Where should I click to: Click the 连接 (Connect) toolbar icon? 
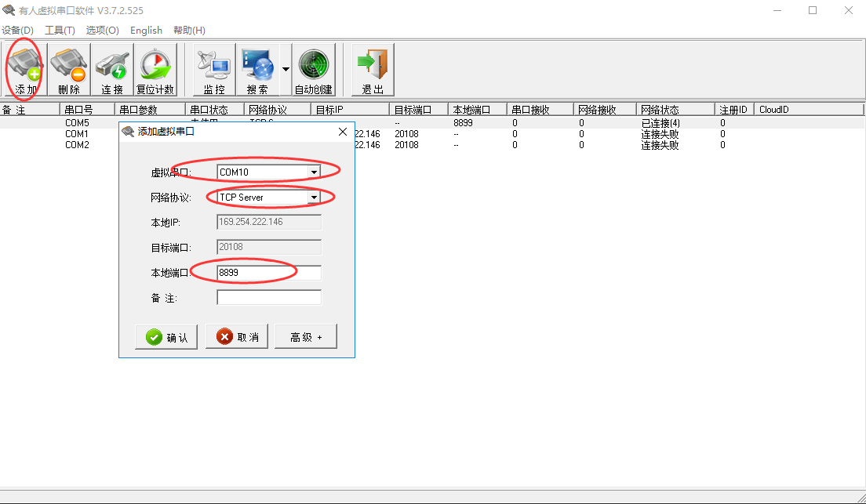112,70
